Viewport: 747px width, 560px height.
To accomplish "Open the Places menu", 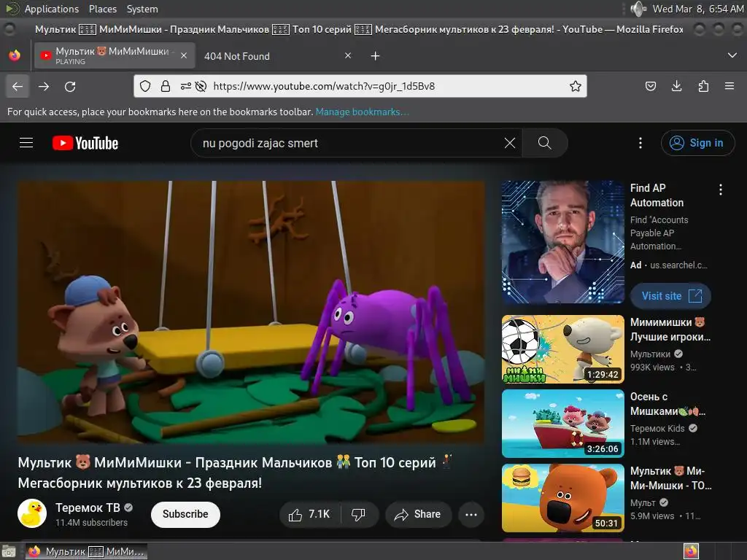I will [102, 9].
